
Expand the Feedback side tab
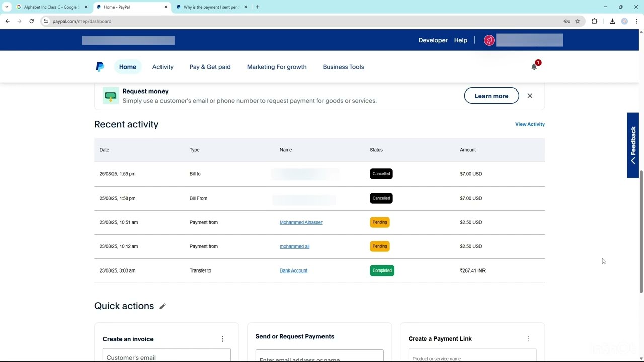tap(633, 145)
